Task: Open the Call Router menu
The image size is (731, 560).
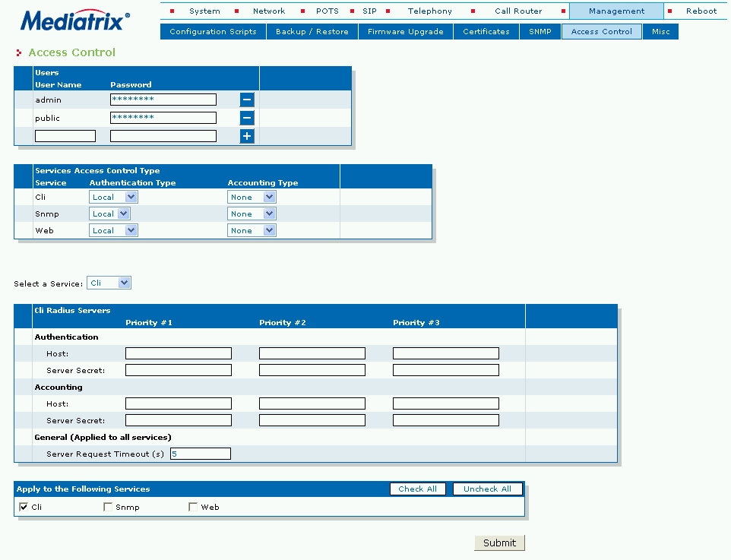Action: 518,11
